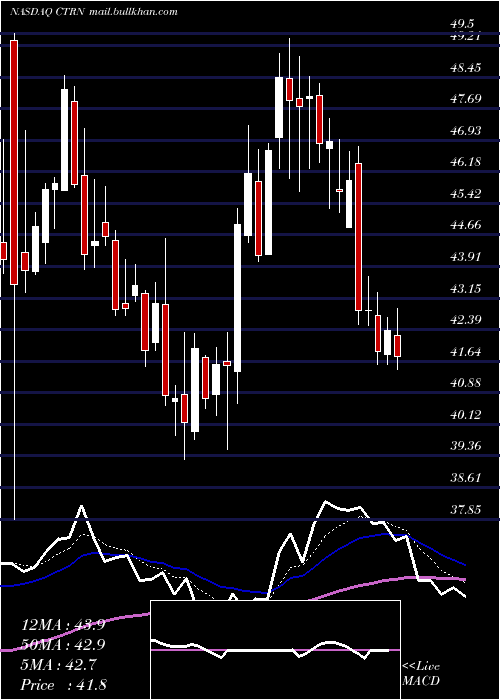Select the 43.15 price axis label
This screenshot has height=700, width=500.
[466, 288]
